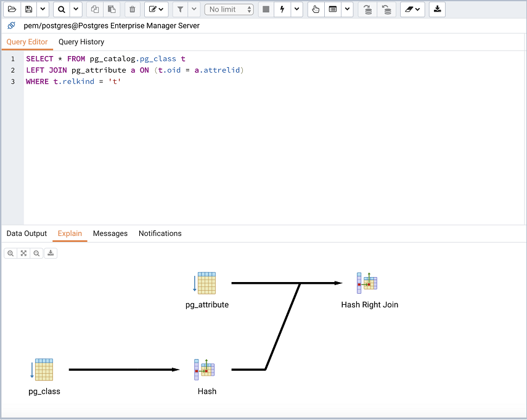Click line number 1 in the gutter
The image size is (527, 420).
point(13,59)
